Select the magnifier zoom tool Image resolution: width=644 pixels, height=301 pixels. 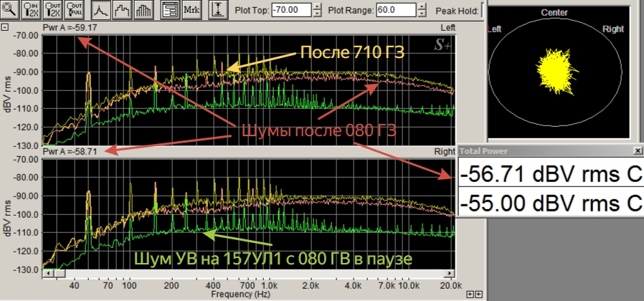click(x=9, y=10)
